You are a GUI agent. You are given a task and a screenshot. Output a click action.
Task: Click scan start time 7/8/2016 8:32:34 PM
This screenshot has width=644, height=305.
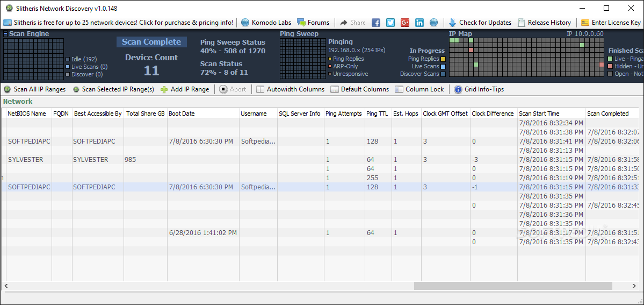click(x=551, y=123)
